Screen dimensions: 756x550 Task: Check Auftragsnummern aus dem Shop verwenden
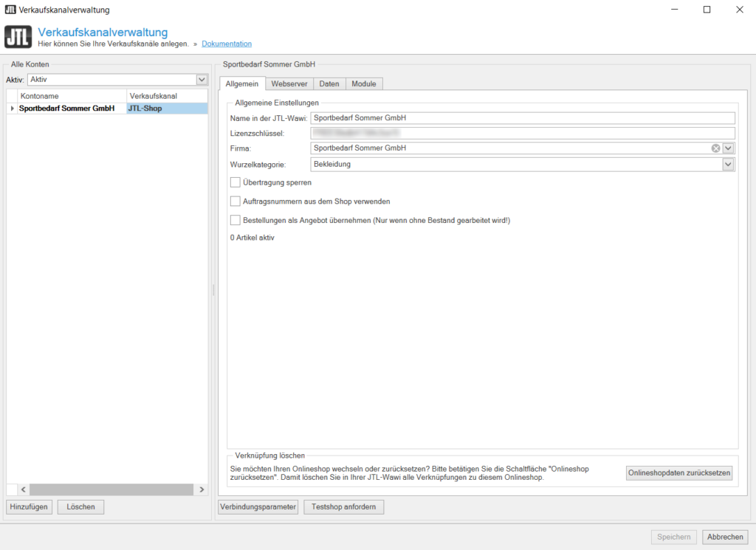[x=236, y=201]
